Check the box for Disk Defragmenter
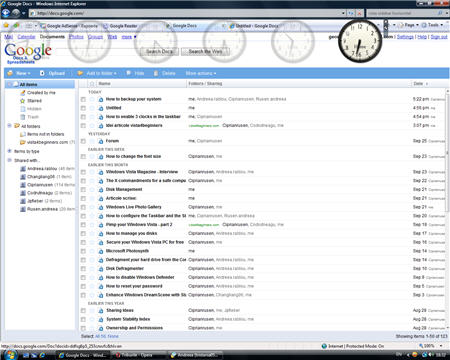This screenshot has width=450, height=360. click(83, 269)
